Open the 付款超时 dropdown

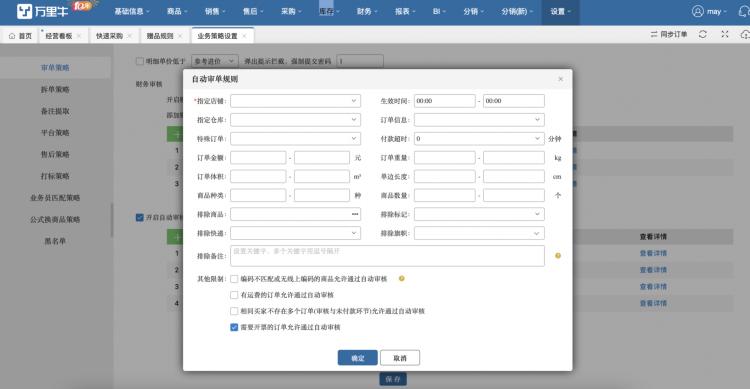click(x=479, y=139)
